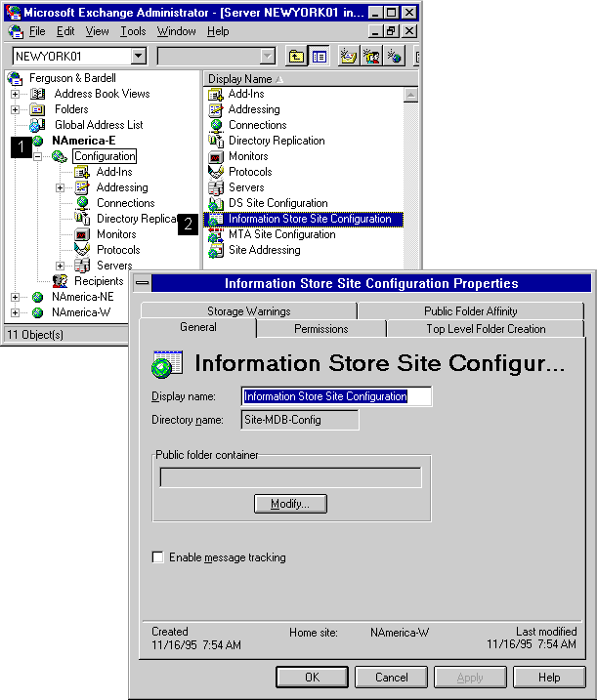597x700 pixels.
Task: Click the Configuration container icon in tree
Action: [x=60, y=156]
